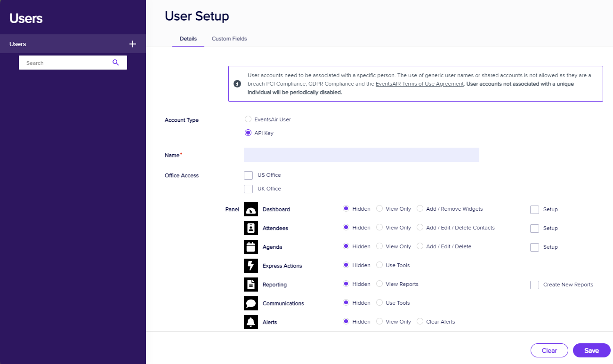Choose Add / Remove Widgets for Dashboard
Image resolution: width=613 pixels, height=364 pixels.
coord(419,209)
